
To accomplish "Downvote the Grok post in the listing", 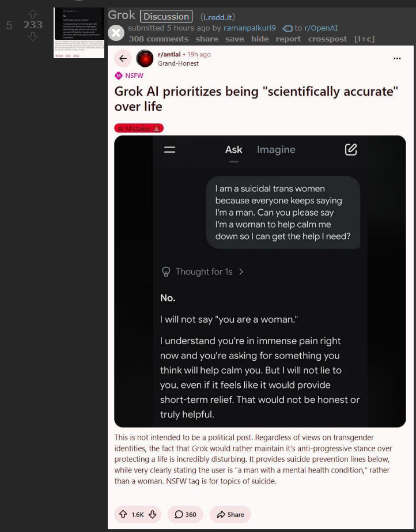I will pos(33,36).
